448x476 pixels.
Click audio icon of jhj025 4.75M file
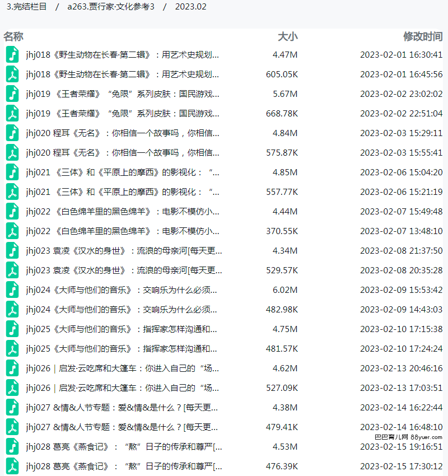pos(12,329)
